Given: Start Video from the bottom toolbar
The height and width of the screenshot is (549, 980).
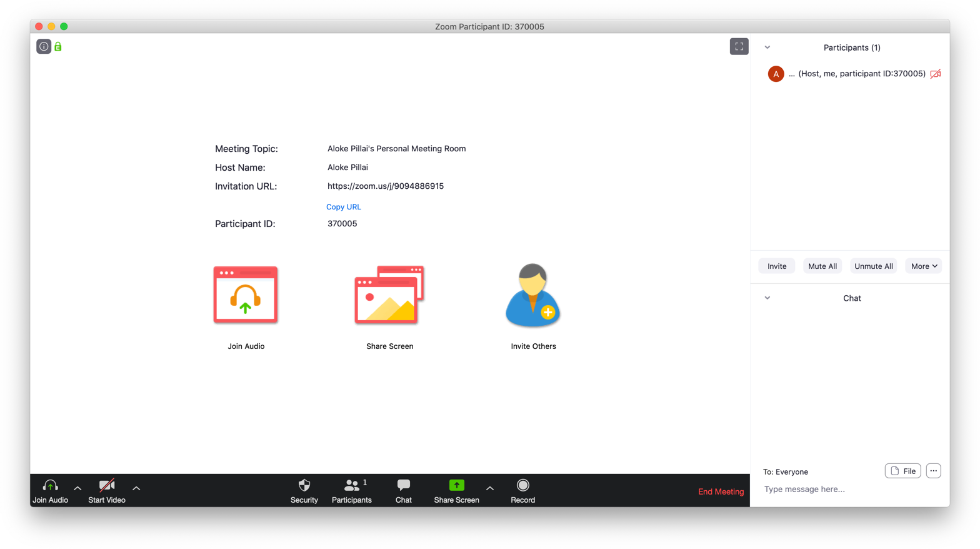Looking at the screenshot, I should (x=107, y=491).
